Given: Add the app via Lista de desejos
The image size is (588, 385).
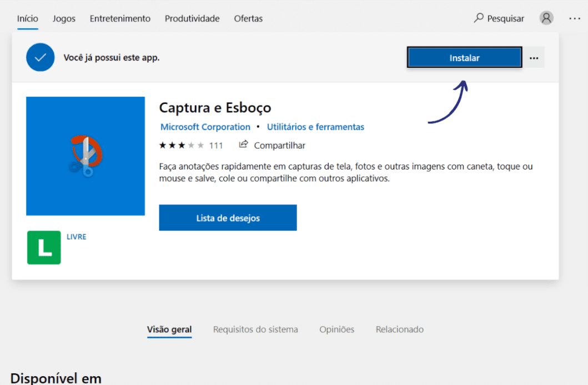Looking at the screenshot, I should point(228,218).
